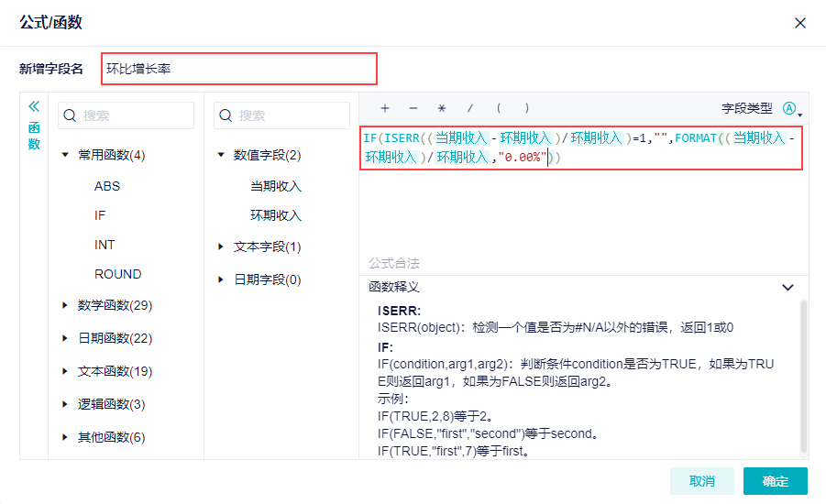Collapse the 函数释义 section chevron
Screen dimensions: 826x504
(788, 288)
